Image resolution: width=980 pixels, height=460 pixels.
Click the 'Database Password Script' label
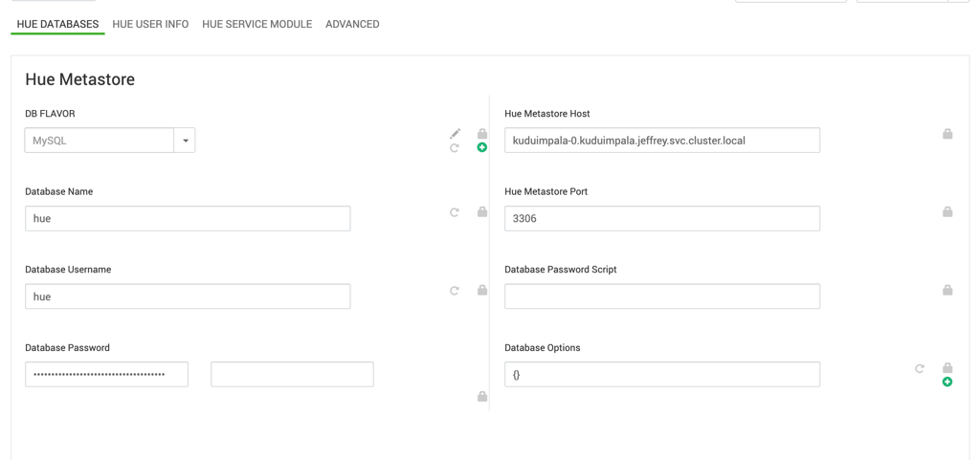click(561, 270)
